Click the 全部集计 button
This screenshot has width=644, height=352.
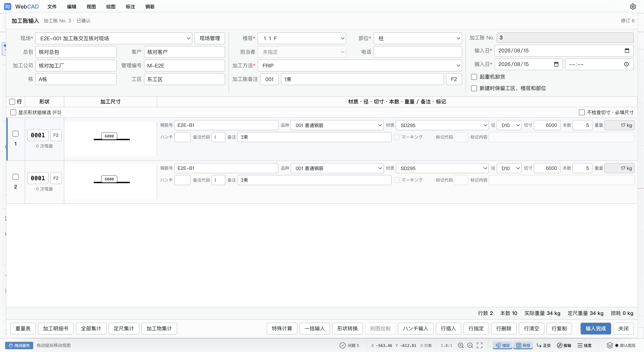coord(91,328)
